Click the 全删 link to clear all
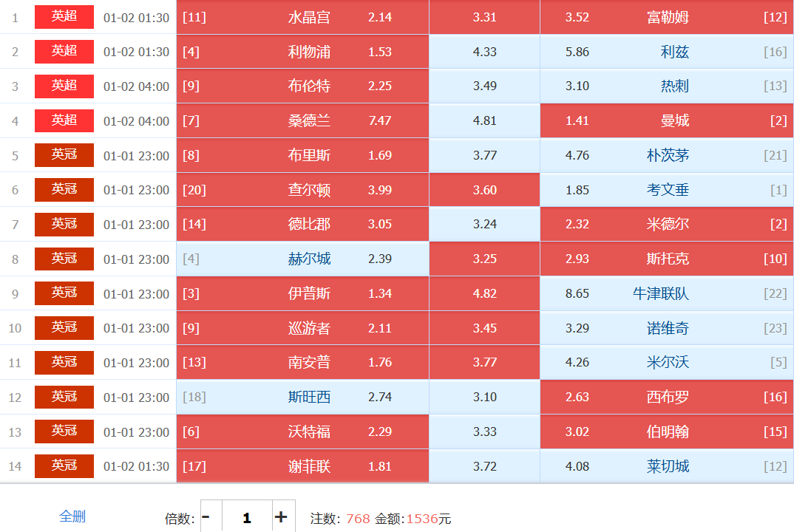The image size is (794, 532). [x=72, y=516]
